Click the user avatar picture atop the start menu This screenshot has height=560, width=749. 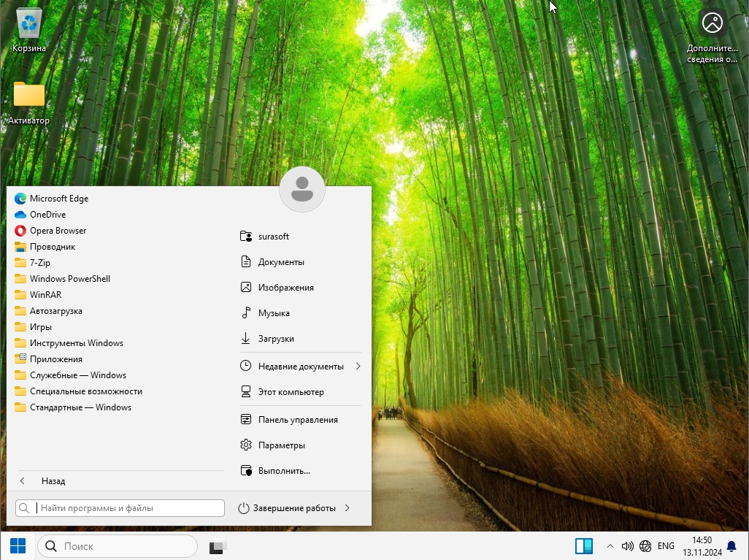coord(302,190)
